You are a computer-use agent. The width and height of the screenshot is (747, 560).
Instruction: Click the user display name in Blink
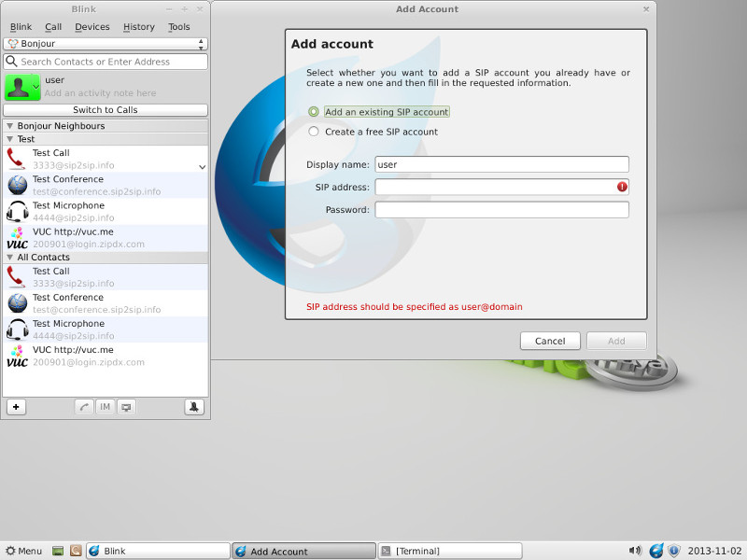pos(55,80)
